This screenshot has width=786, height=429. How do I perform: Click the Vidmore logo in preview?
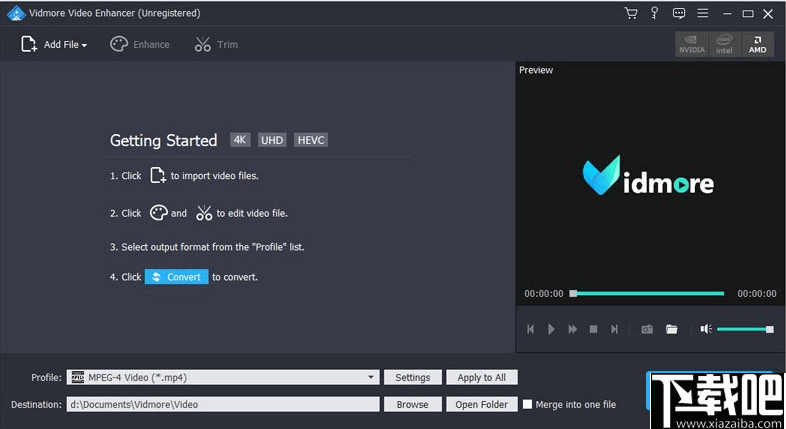coord(648,175)
